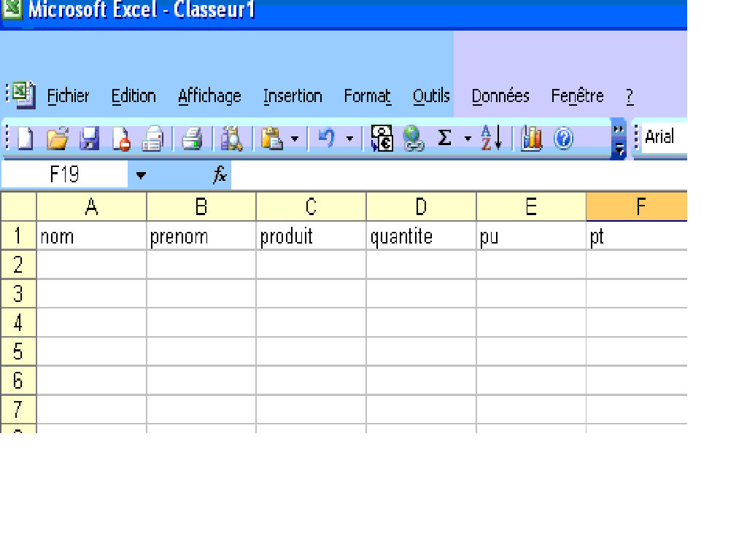Select column C header
The width and height of the screenshot is (747, 560).
[311, 206]
